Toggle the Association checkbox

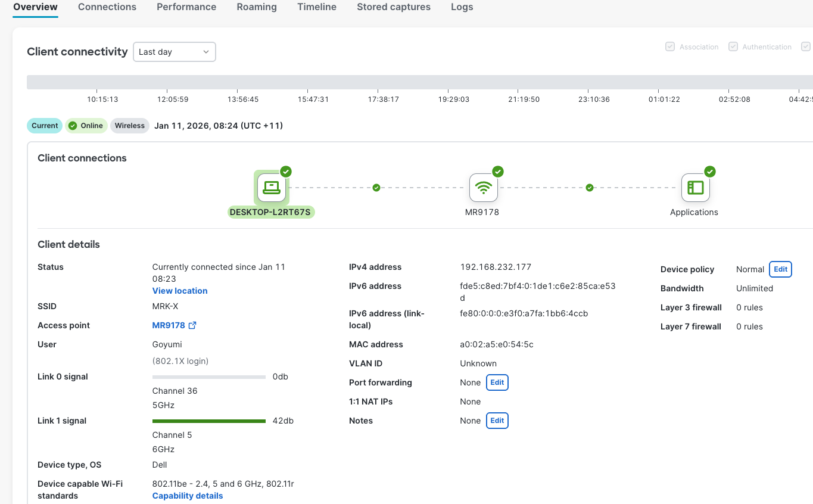pos(670,46)
